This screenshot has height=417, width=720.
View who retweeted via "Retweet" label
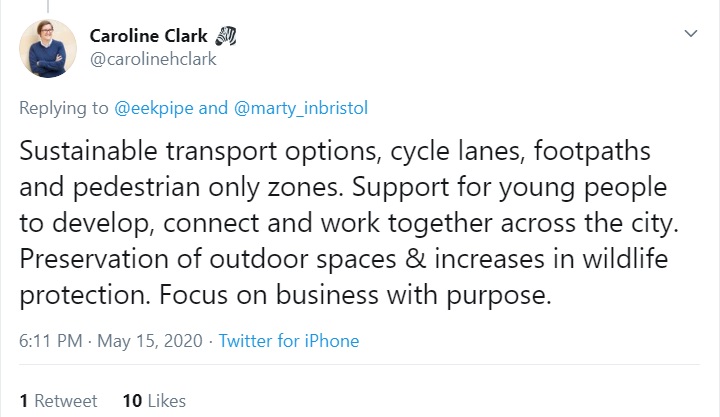tap(66, 401)
